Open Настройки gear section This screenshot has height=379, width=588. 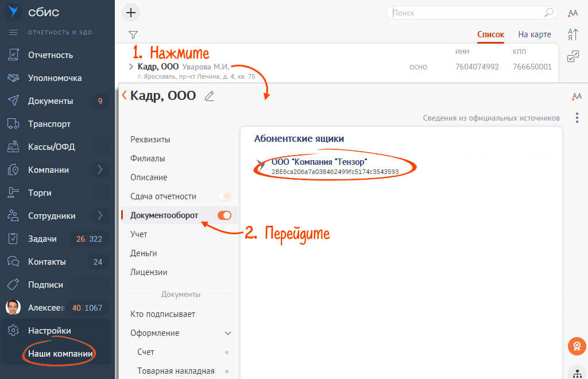[x=49, y=331]
